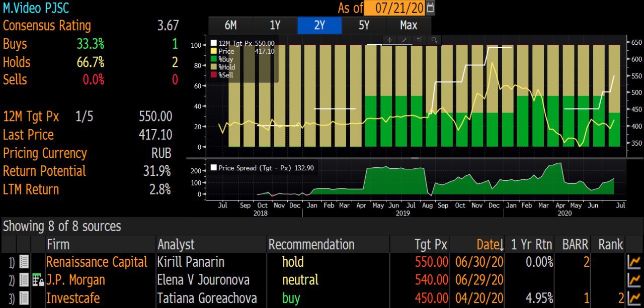Click the Holds 66.7% value
Screen dimensions: 644x308
click(91, 62)
